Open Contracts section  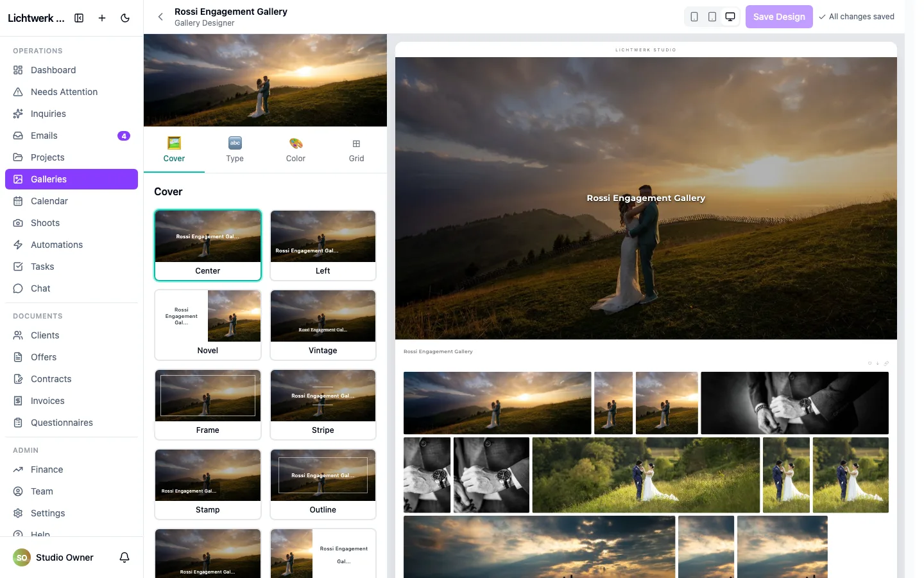71,379
